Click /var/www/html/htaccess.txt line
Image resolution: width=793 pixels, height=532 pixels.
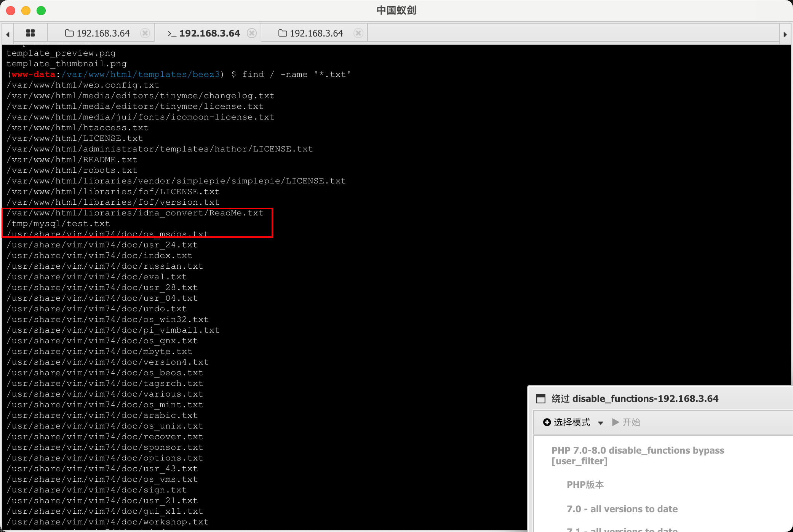coord(77,127)
